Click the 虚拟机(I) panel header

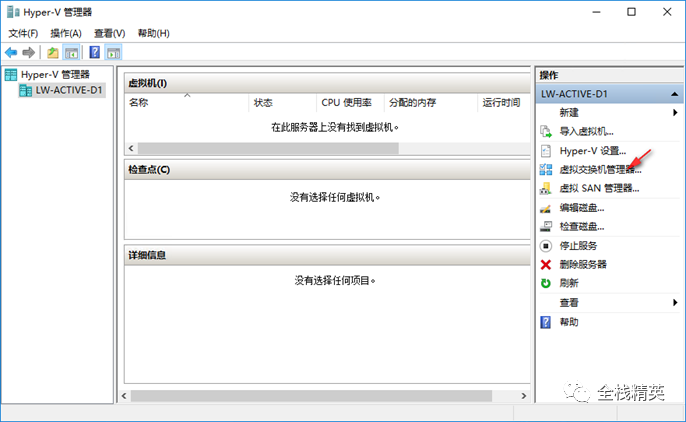[327, 83]
